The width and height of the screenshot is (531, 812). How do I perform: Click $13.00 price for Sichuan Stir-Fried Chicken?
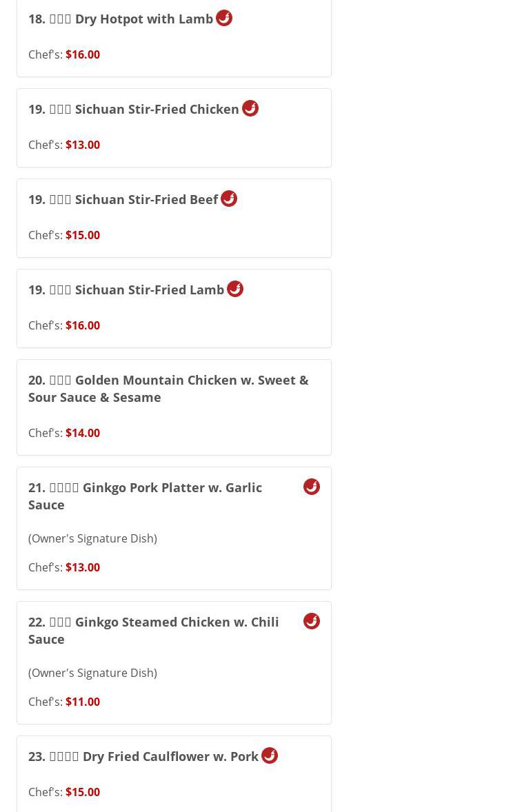[83, 145]
